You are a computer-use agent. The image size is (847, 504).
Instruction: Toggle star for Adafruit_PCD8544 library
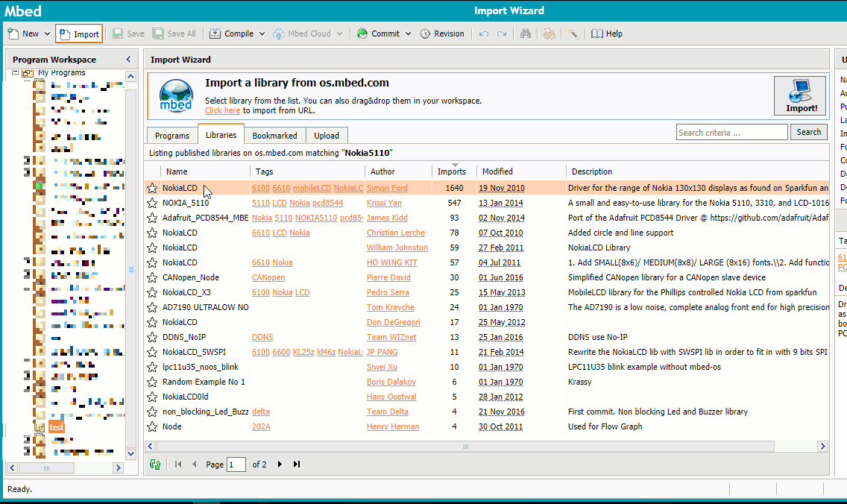(152, 218)
